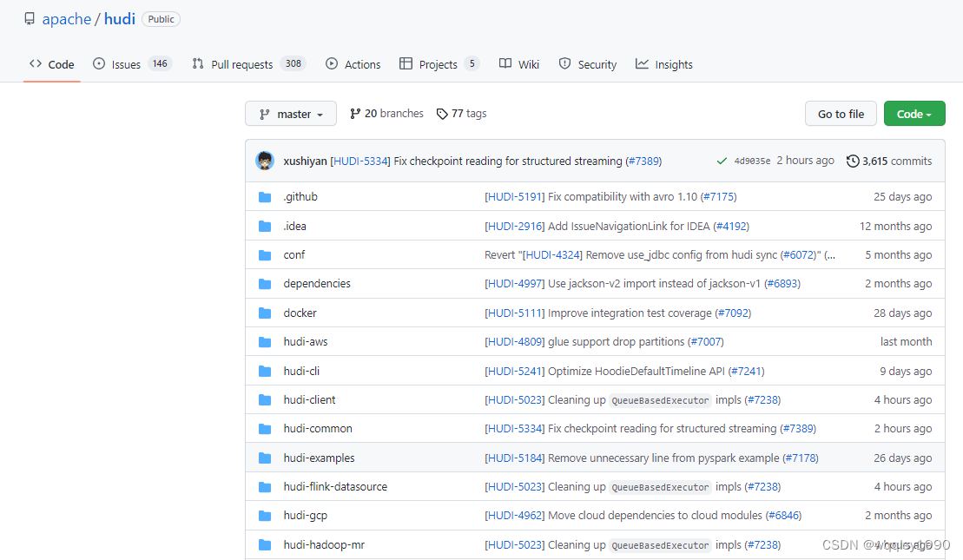Click the folder icon for .github
Viewport: 963px width, 560px height.
(265, 197)
